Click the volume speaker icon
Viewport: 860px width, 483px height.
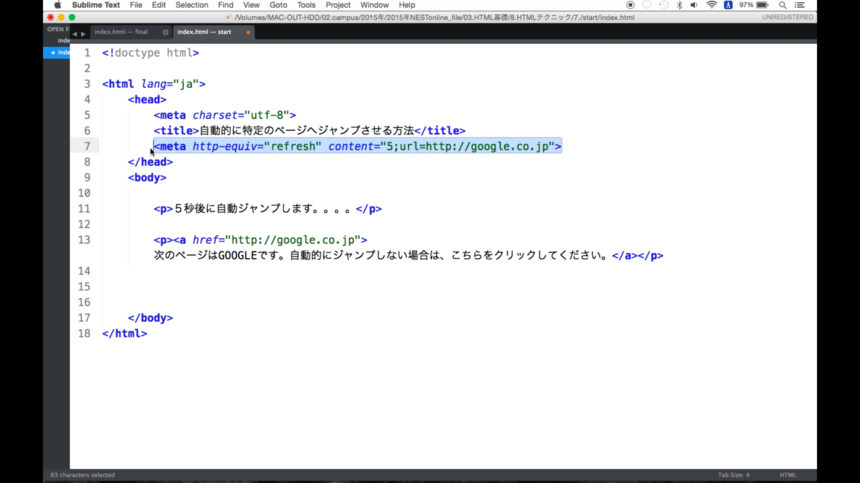pos(694,5)
